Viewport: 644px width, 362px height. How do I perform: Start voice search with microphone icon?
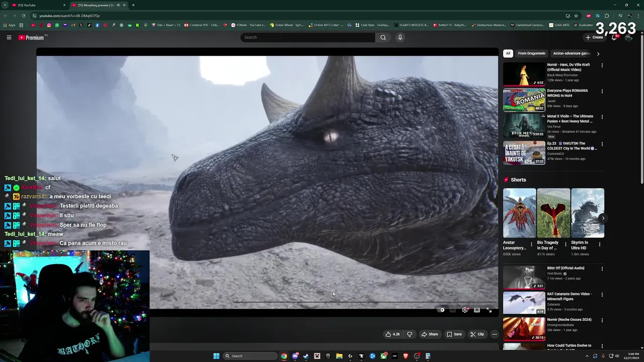pyautogui.click(x=400, y=37)
